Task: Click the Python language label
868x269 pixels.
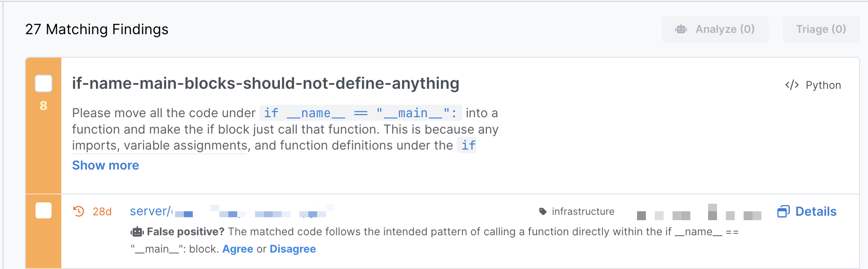Action: pyautogui.click(x=823, y=85)
